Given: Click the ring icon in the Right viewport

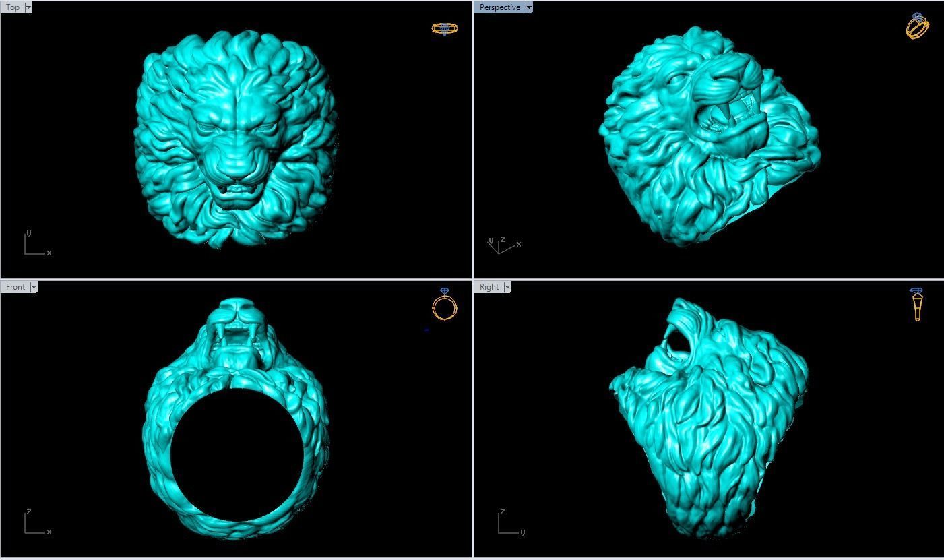Looking at the screenshot, I should point(917,305).
